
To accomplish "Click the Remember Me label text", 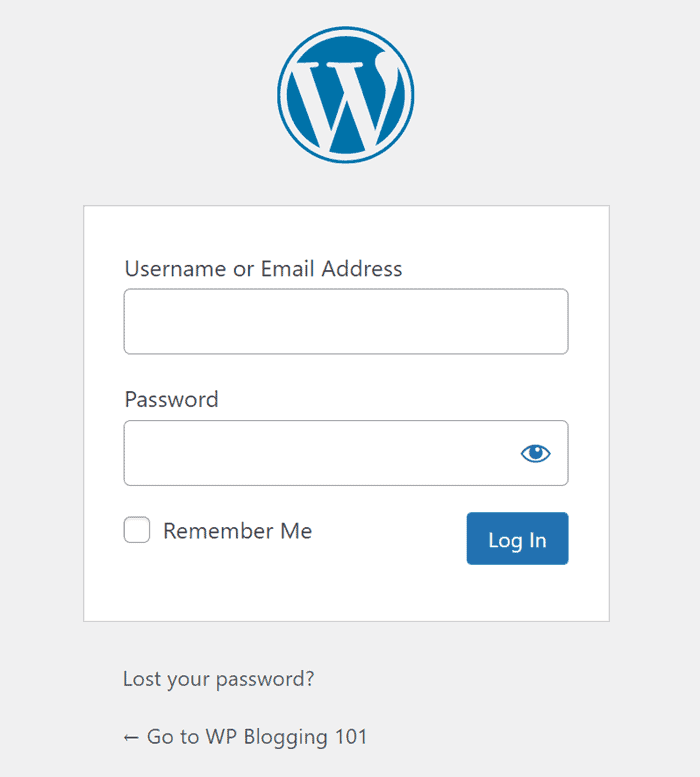I will pos(237,531).
